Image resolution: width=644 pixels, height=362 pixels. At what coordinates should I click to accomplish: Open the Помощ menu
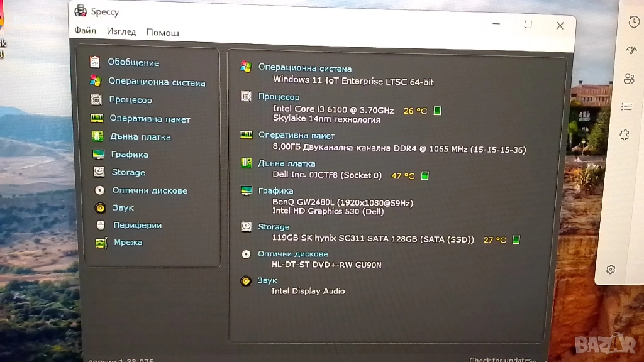click(163, 32)
